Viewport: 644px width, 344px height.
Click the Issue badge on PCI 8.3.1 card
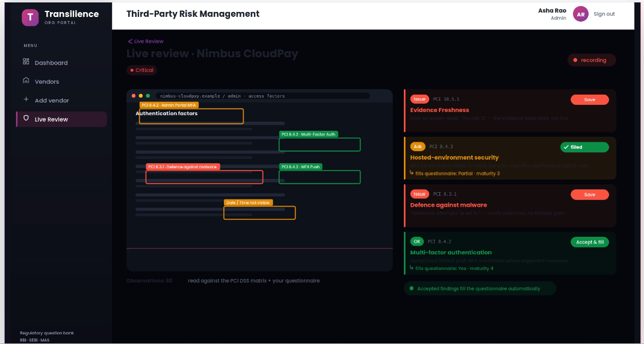point(420,194)
